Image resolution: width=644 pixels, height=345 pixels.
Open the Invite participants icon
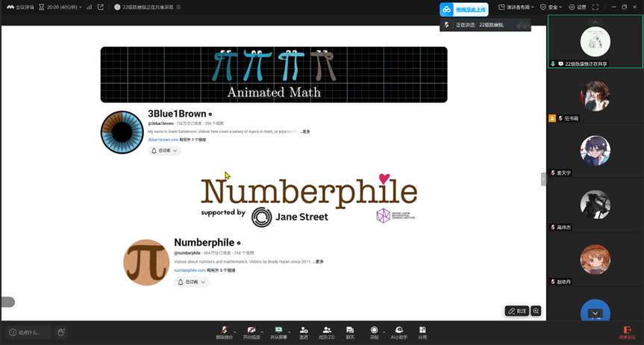tap(304, 332)
